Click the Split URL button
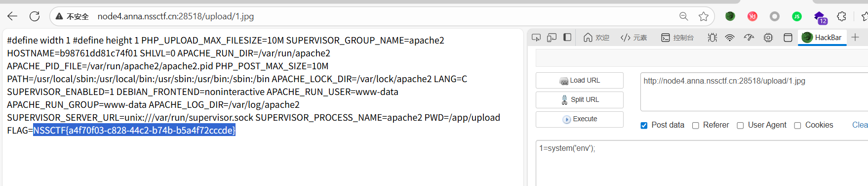The height and width of the screenshot is (186, 868). pyautogui.click(x=580, y=99)
